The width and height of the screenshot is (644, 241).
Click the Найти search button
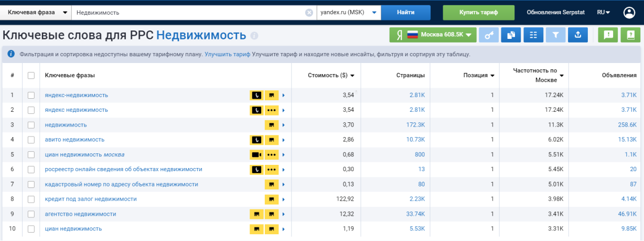click(406, 13)
